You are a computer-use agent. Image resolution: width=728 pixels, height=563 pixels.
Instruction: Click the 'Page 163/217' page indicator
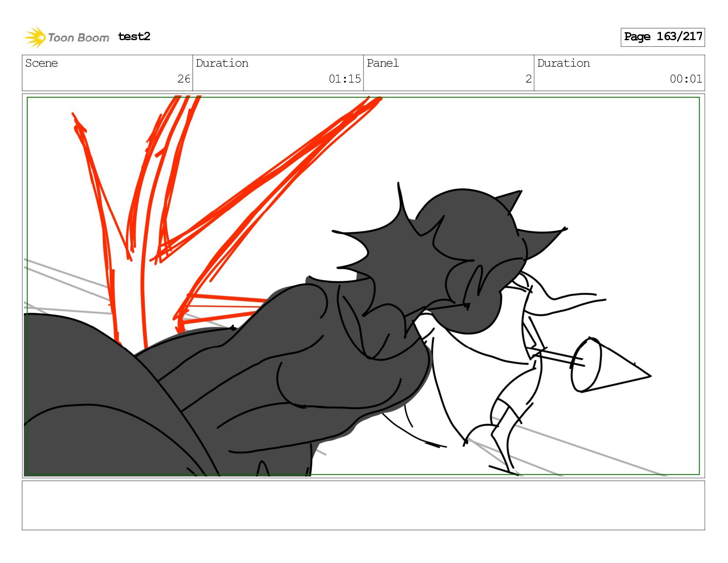point(663,37)
